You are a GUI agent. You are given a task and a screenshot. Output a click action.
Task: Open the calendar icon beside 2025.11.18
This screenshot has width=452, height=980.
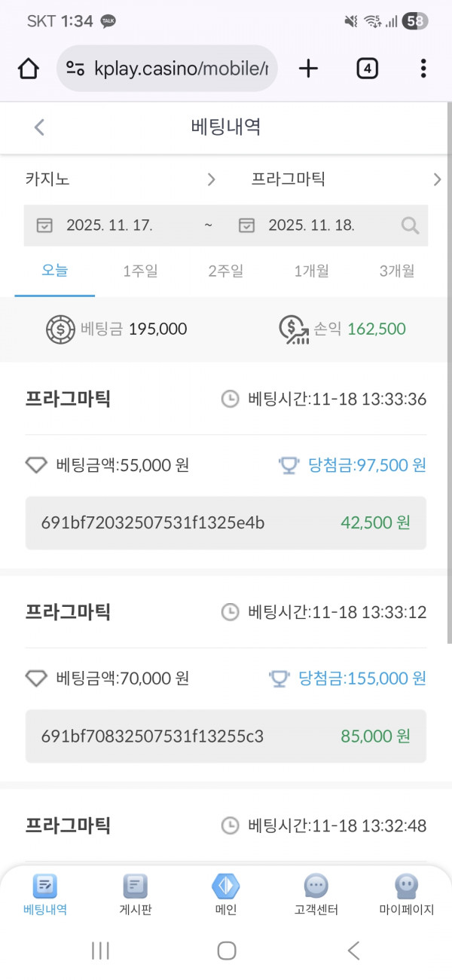[246, 225]
